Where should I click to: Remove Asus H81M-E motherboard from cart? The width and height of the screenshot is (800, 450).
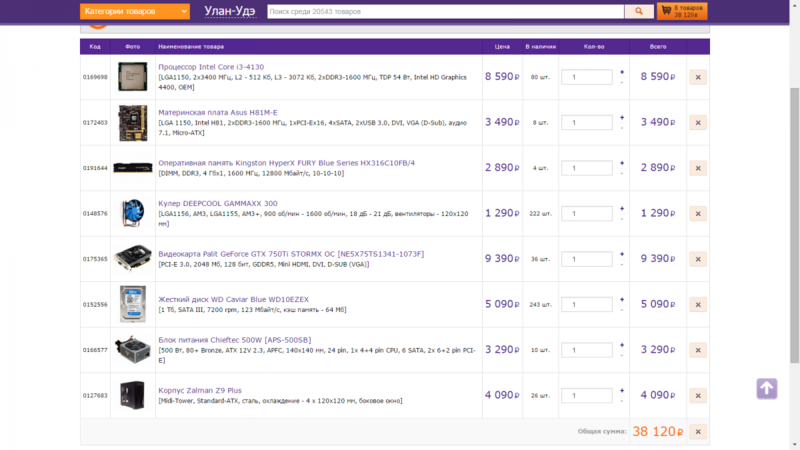[697, 122]
